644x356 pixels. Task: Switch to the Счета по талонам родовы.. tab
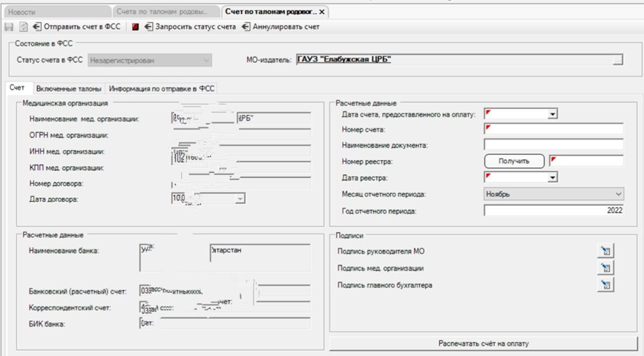166,12
